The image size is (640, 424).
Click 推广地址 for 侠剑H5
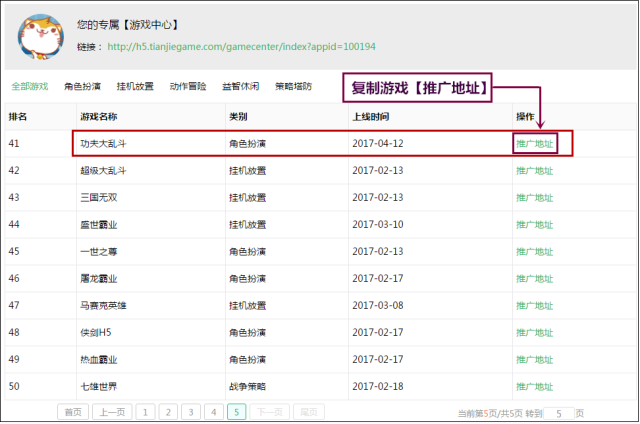click(x=535, y=333)
